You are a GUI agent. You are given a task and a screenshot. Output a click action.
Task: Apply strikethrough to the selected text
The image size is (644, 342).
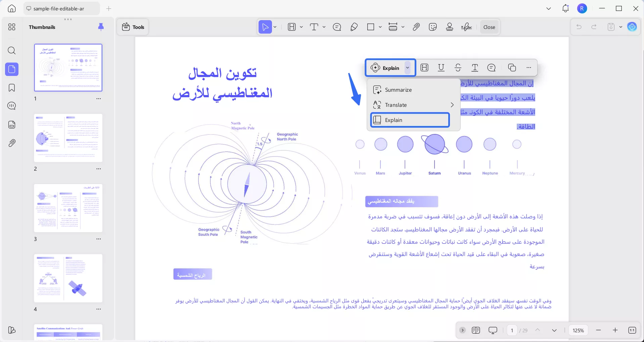pos(458,68)
